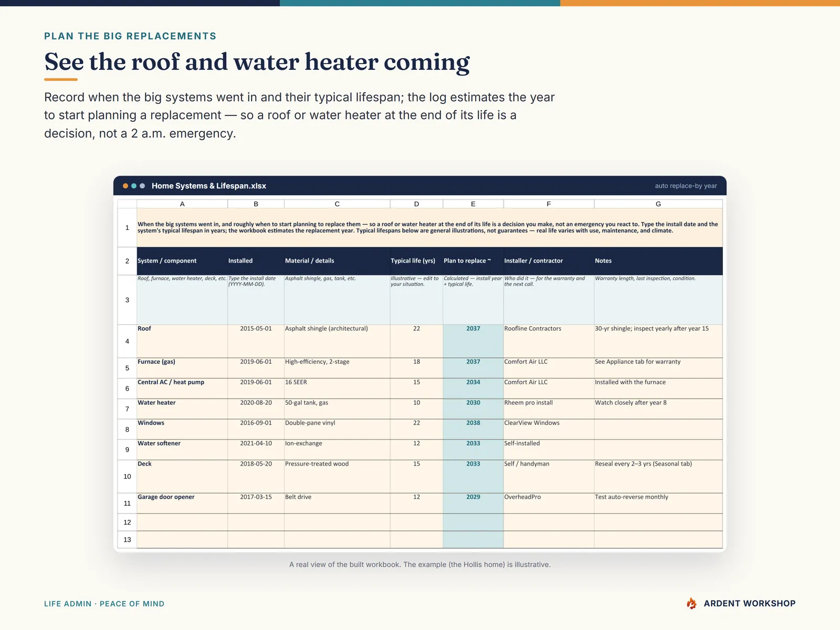Click the Ardent Workshop flame logo
The image size is (840, 630).
691,603
